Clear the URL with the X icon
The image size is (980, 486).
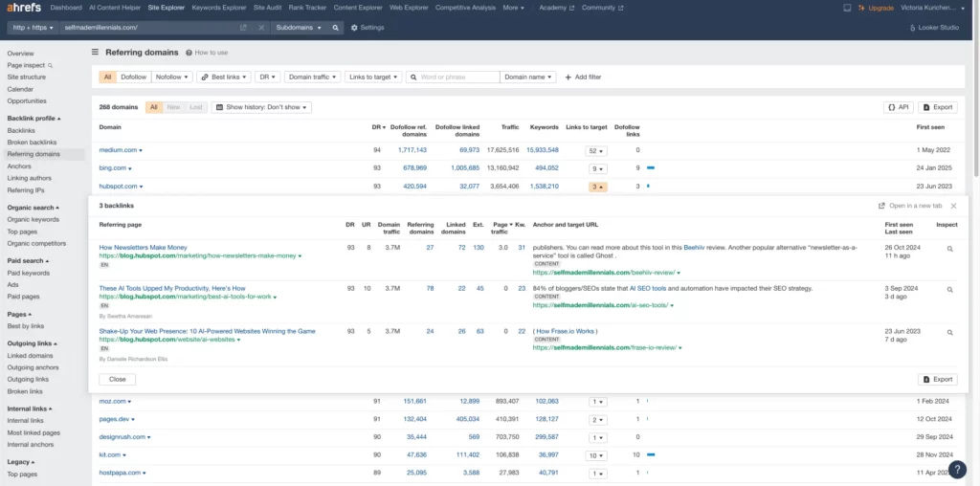(261, 28)
